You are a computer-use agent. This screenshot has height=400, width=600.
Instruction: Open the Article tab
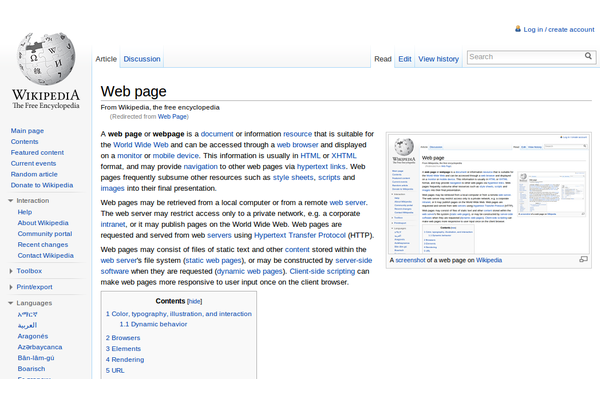click(x=106, y=59)
